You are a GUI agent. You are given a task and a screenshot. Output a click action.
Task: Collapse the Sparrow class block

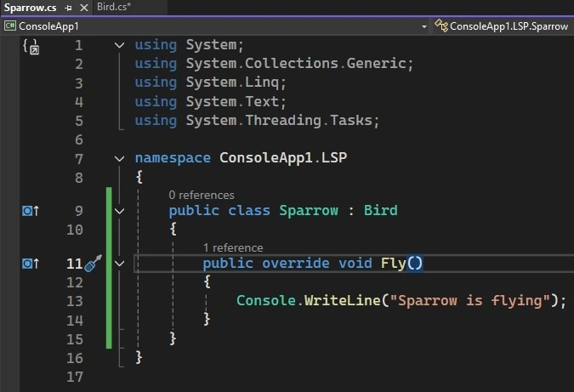(119, 211)
